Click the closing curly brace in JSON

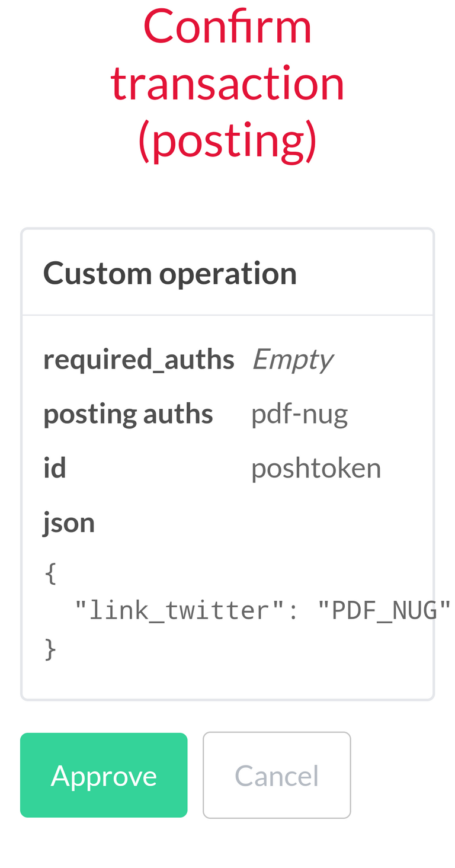[51, 648]
